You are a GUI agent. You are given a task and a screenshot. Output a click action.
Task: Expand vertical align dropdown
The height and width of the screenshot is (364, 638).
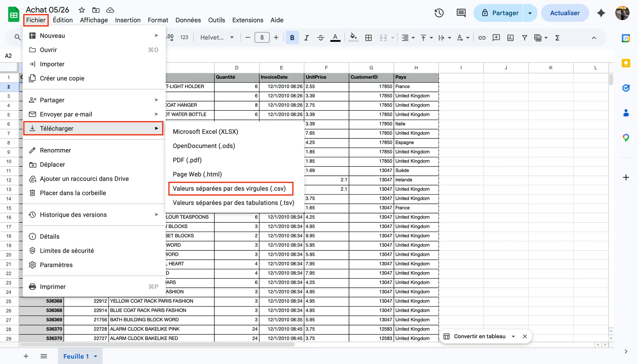tap(431, 38)
